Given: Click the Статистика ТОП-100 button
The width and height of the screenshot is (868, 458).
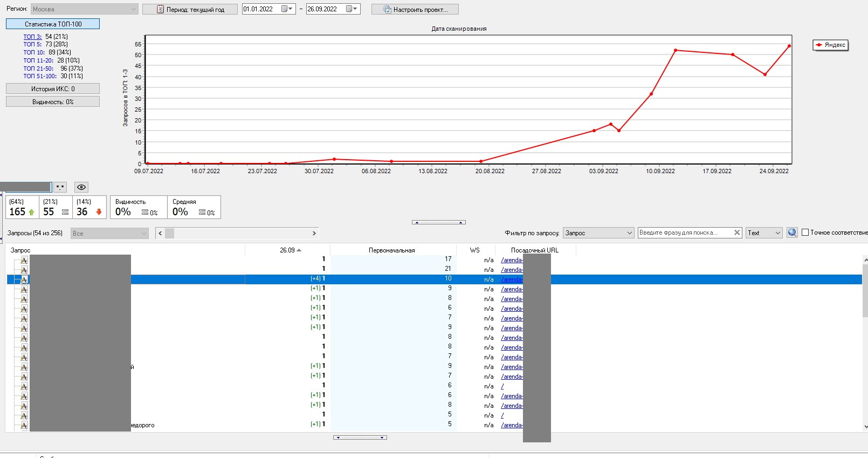Looking at the screenshot, I should point(53,24).
